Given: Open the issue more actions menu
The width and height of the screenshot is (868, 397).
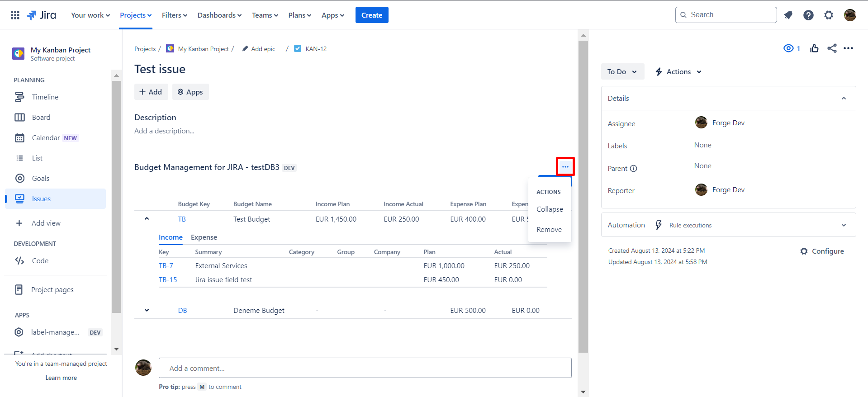Looking at the screenshot, I should tap(849, 48).
